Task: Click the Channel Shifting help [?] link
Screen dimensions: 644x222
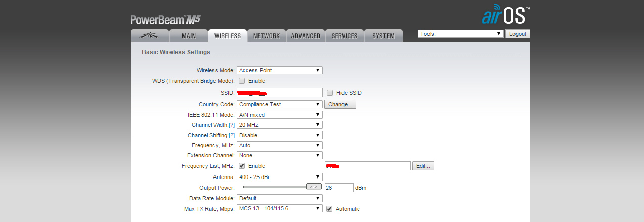Action: (x=232, y=135)
